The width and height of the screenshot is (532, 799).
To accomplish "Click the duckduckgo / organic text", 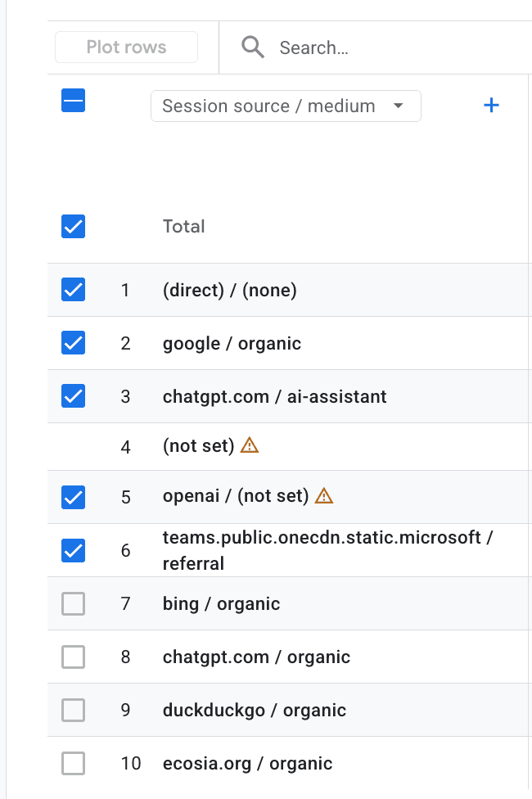I will [255, 711].
